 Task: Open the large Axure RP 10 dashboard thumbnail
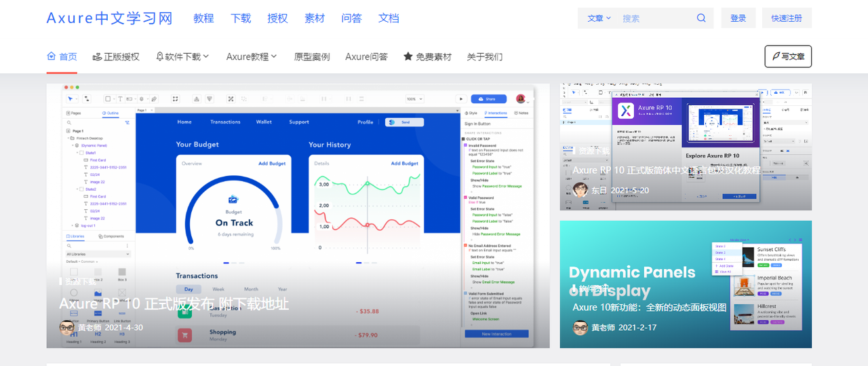click(x=298, y=216)
